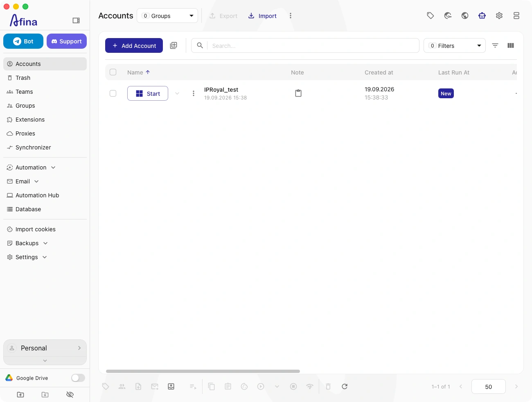The image size is (532, 402).
Task: Check the IPRoyal_test row checkbox
Action: [x=113, y=93]
